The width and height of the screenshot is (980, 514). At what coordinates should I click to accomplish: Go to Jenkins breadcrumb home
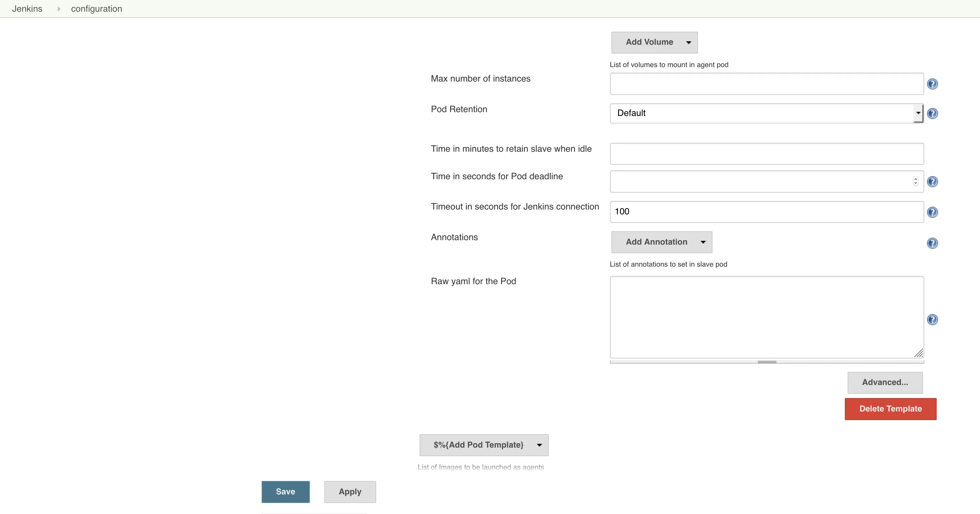click(27, 9)
